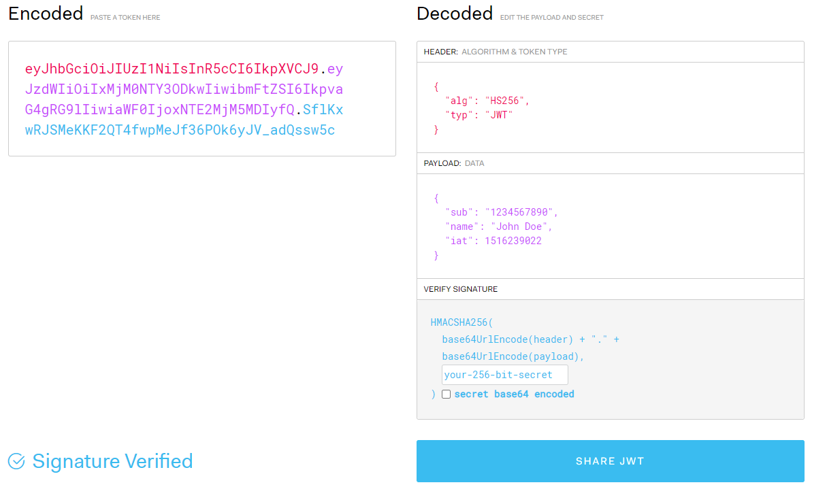827x504 pixels.
Task: Click the HEADER: ALGORITHM & TOKEN TYPE section label
Action: [496, 52]
